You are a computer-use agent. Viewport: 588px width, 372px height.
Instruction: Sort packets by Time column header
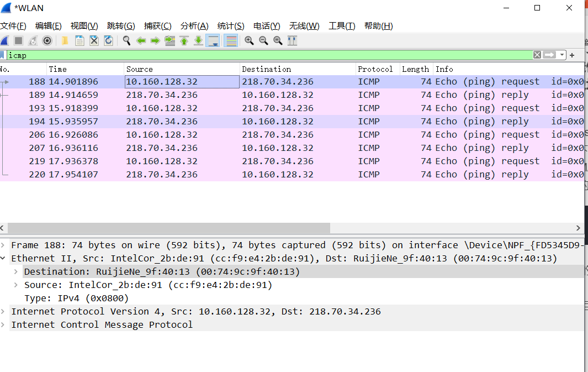85,69
